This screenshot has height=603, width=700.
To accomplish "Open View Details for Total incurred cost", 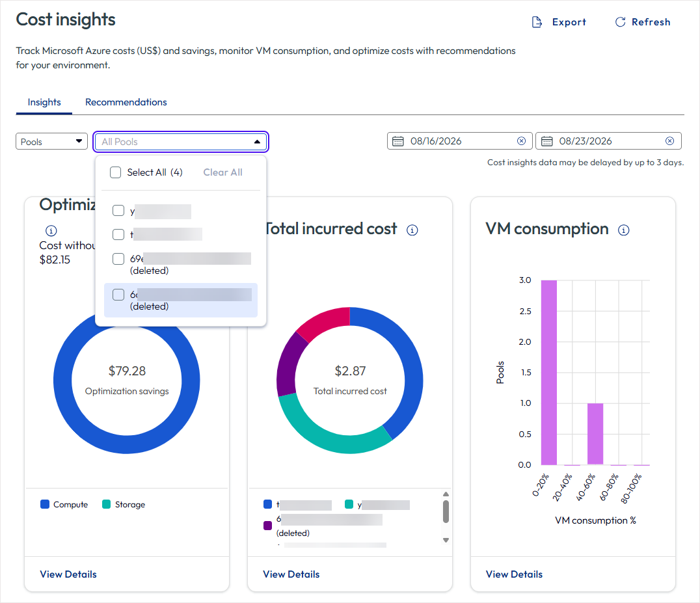I will click(291, 574).
